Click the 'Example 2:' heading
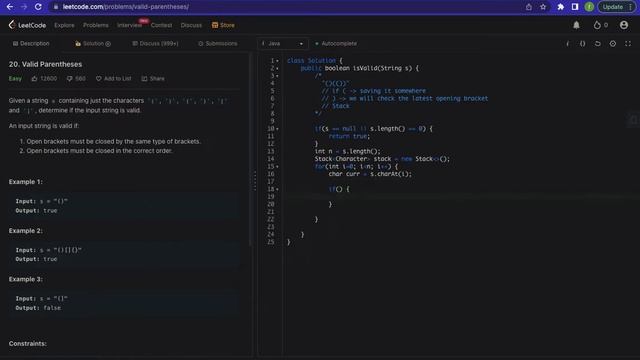Viewport: 640px width, 360px height. (26, 231)
